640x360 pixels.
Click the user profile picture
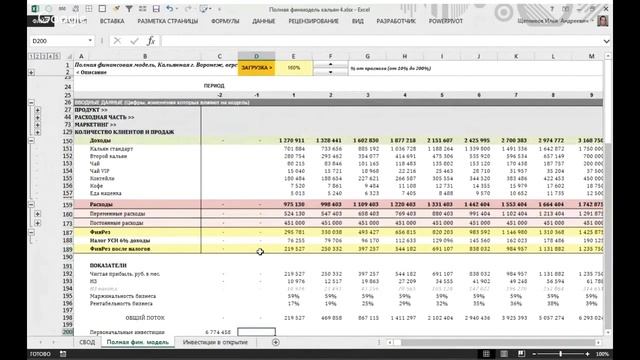602,21
